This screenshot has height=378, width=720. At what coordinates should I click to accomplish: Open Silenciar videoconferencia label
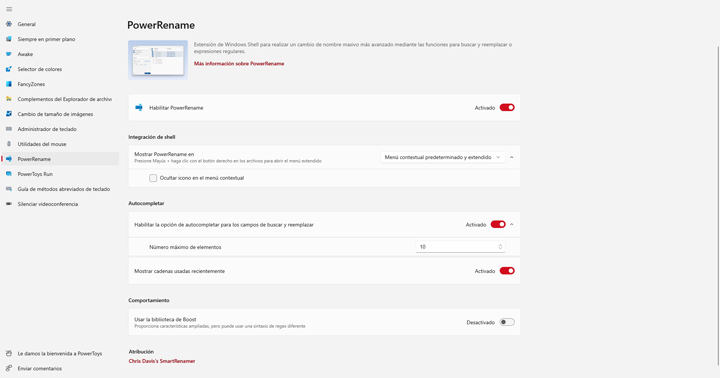48,204
